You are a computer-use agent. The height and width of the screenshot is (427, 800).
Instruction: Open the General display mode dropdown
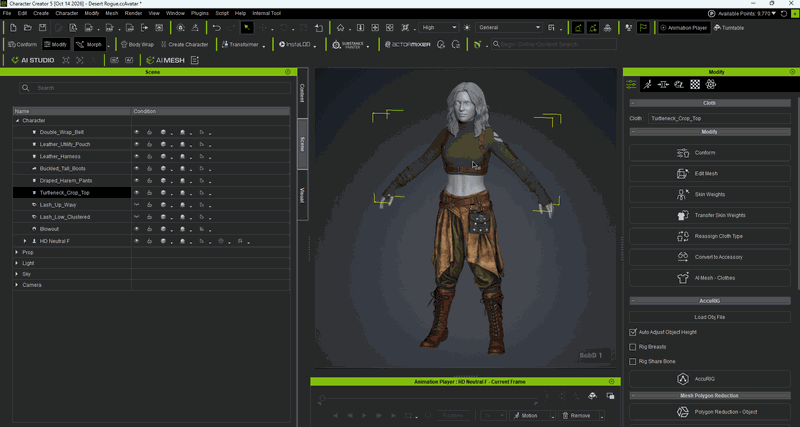[508, 28]
